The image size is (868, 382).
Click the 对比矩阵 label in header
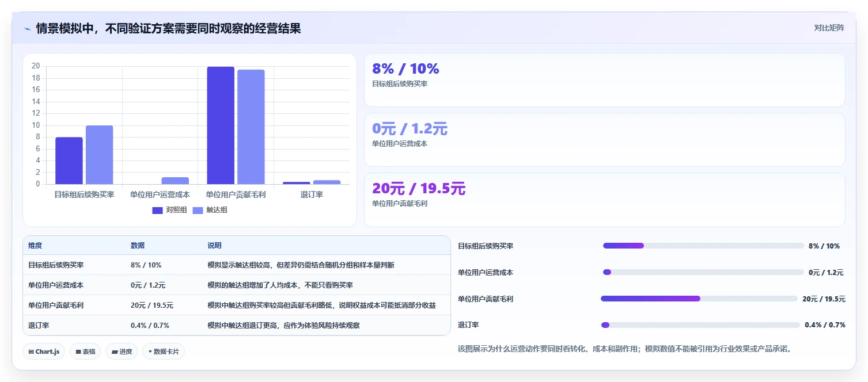[829, 28]
